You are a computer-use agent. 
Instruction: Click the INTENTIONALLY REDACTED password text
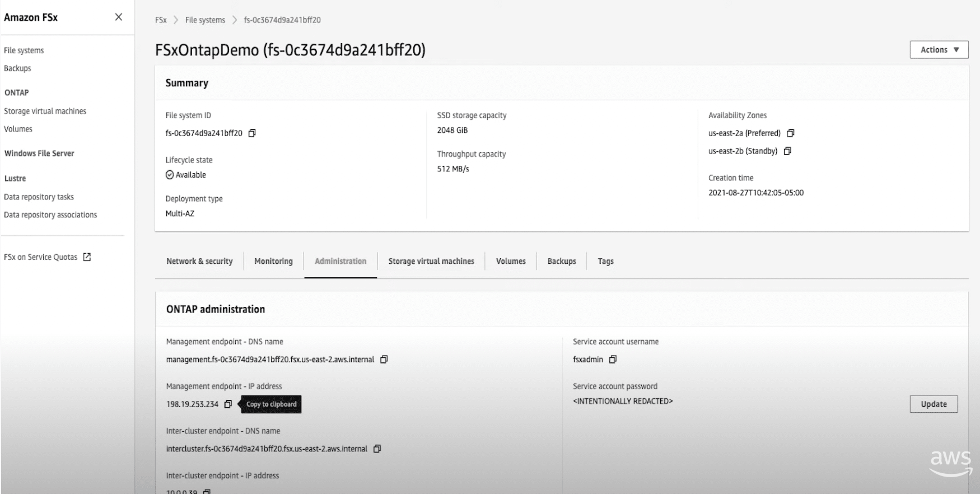point(623,402)
